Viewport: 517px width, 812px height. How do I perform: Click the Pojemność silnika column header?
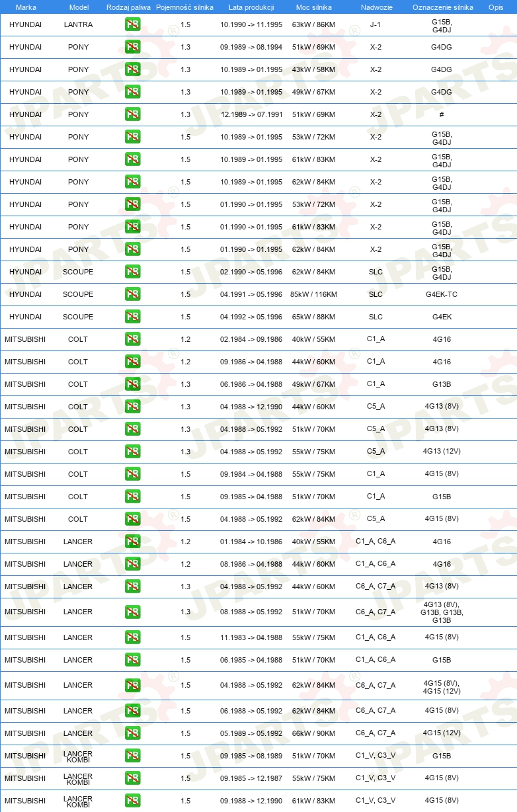pos(185,7)
